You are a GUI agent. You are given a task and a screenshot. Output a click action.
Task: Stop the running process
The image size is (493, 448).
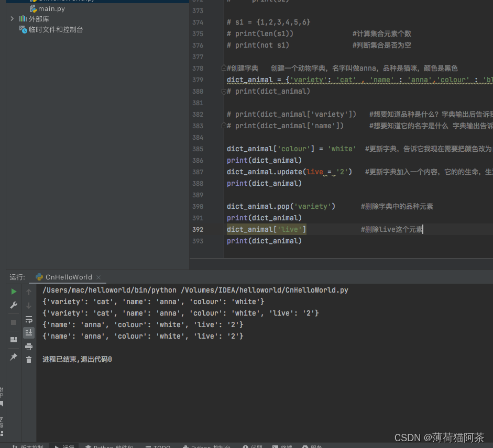13,321
